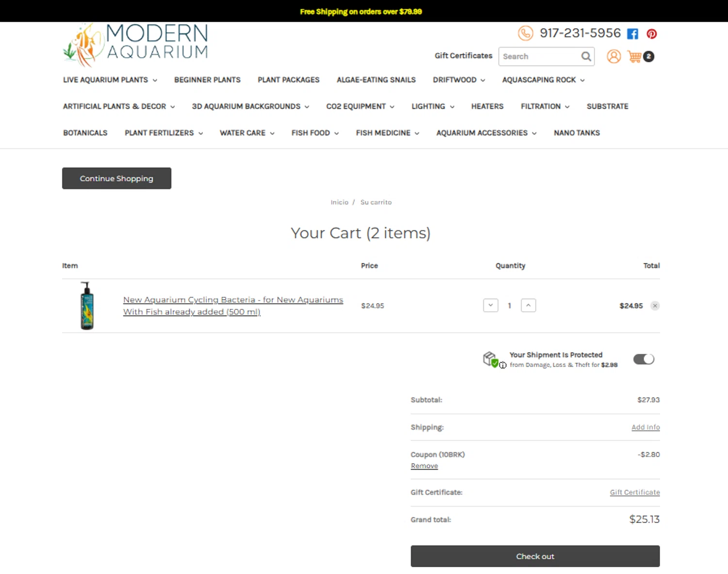Open the Botanicals menu item
Screen dimensions: 728x574
pyautogui.click(x=85, y=133)
